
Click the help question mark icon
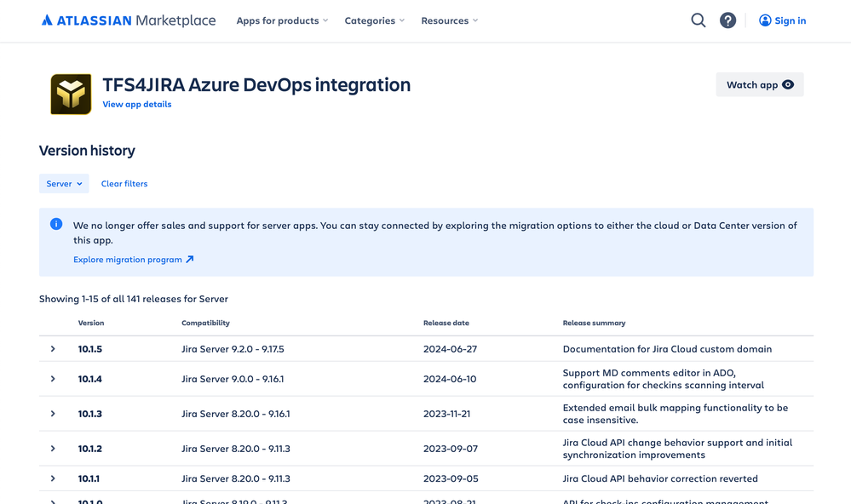click(727, 20)
